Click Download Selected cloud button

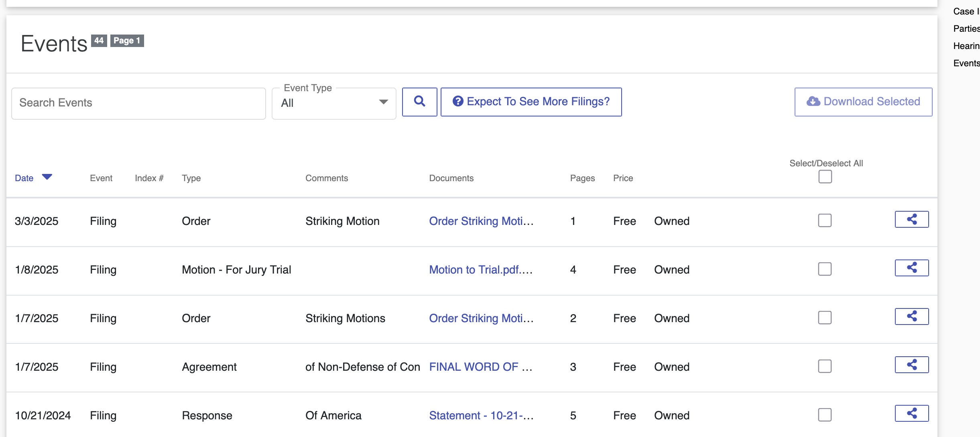pyautogui.click(x=863, y=102)
